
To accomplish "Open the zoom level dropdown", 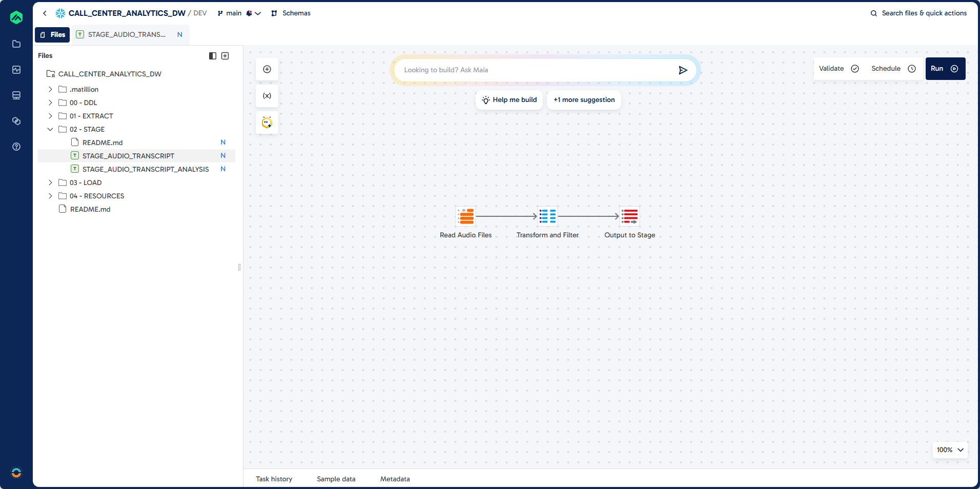I will 949,450.
